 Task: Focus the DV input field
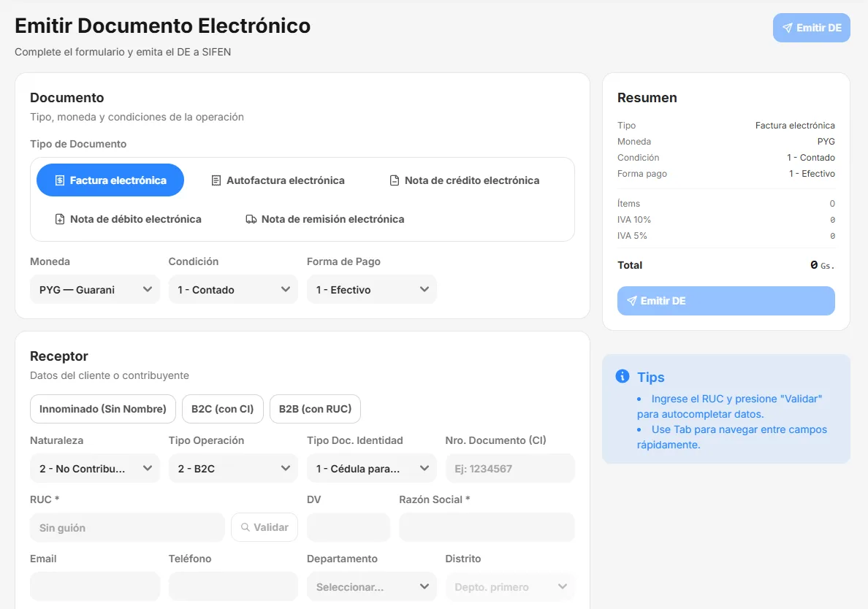point(349,527)
